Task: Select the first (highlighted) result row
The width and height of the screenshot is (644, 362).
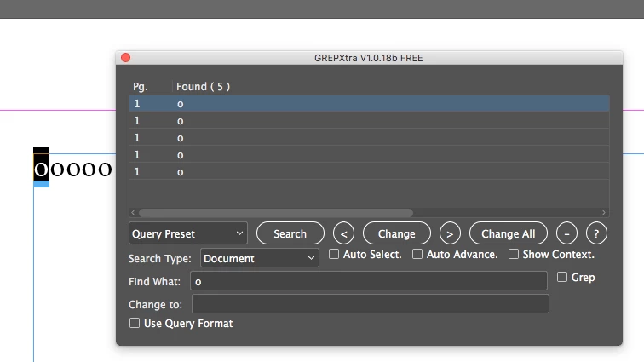Action: (369, 103)
